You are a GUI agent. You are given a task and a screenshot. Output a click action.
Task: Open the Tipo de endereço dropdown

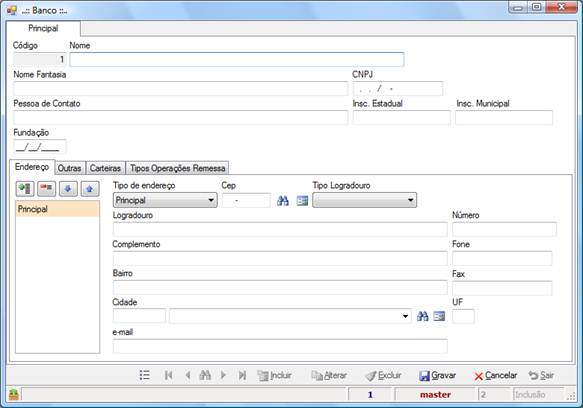point(165,200)
